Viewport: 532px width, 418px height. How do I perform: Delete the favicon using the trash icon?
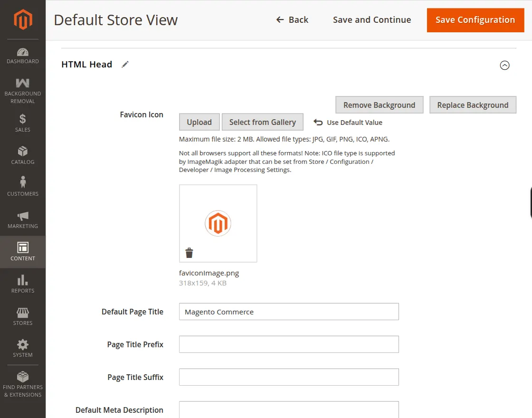tap(189, 252)
